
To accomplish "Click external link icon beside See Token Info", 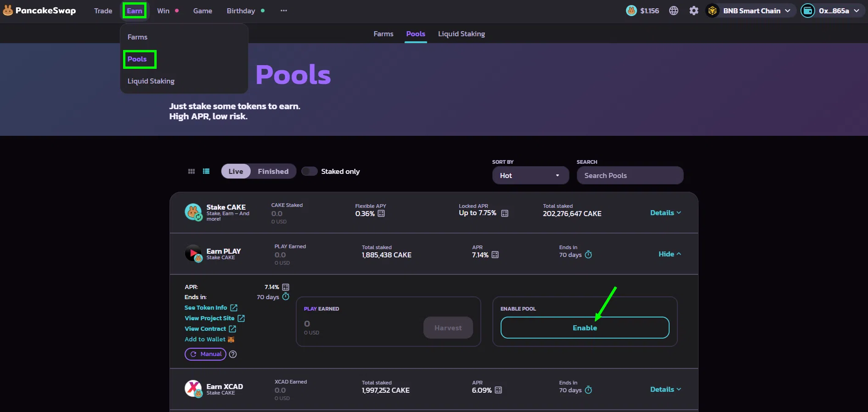I will point(234,308).
